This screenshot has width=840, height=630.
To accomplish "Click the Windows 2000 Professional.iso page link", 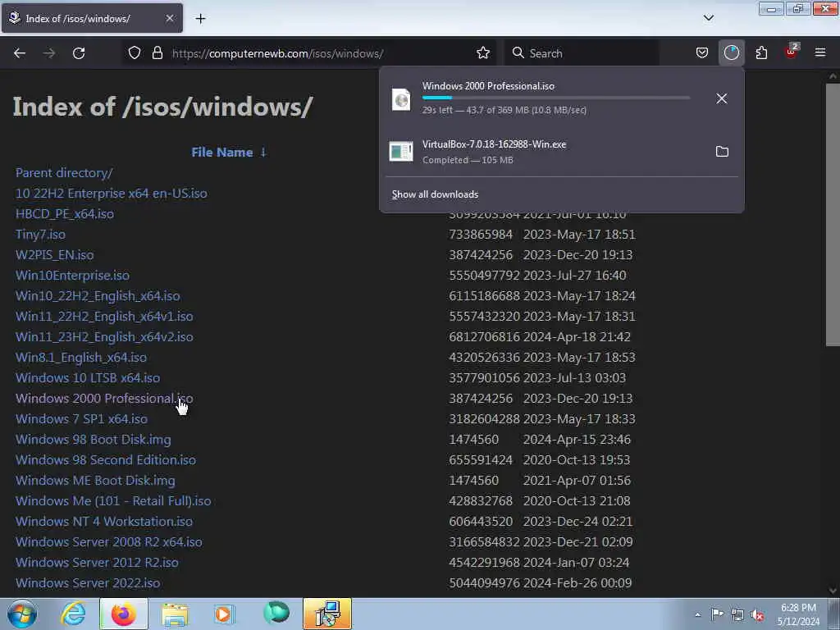I will click(x=104, y=398).
